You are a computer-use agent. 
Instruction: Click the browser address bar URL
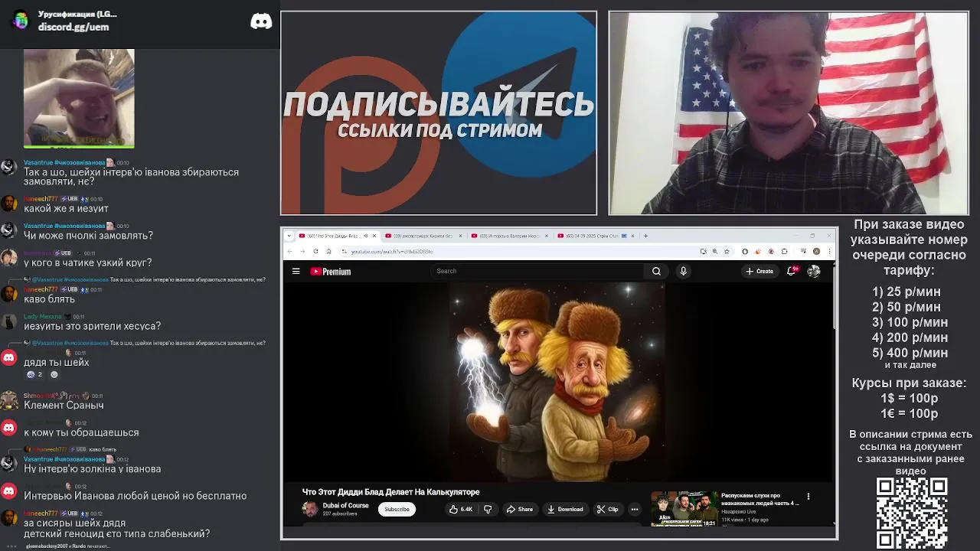(x=392, y=251)
